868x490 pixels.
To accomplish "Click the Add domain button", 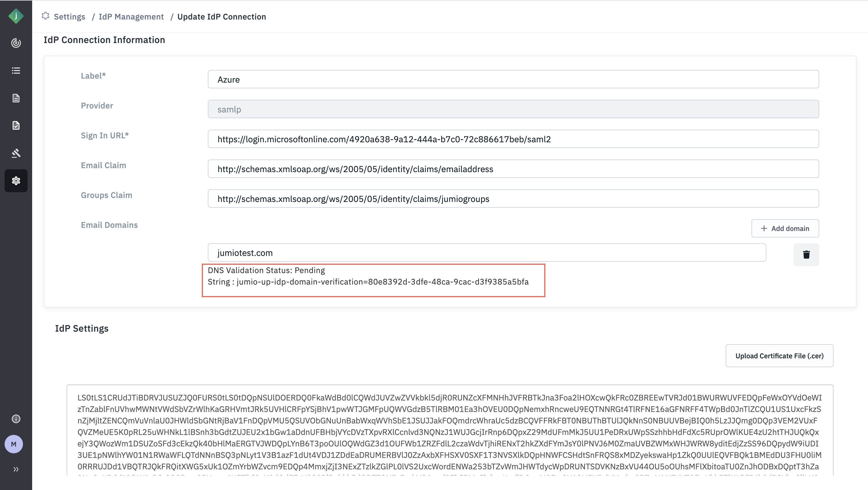I will 785,228.
